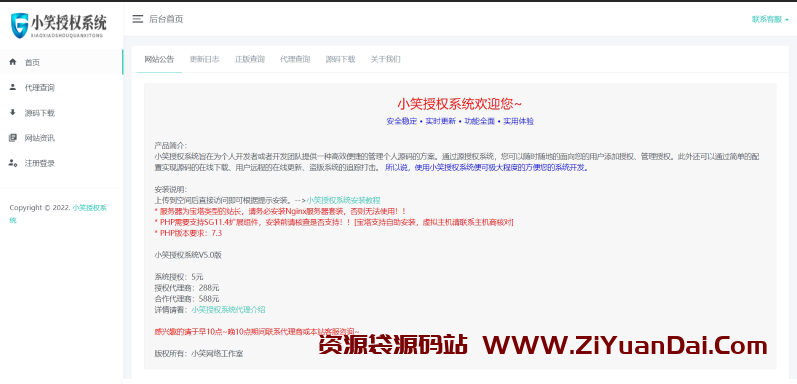This screenshot has width=797, height=384.
Task: Click the 安装说明 label
Action: pyautogui.click(x=171, y=189)
